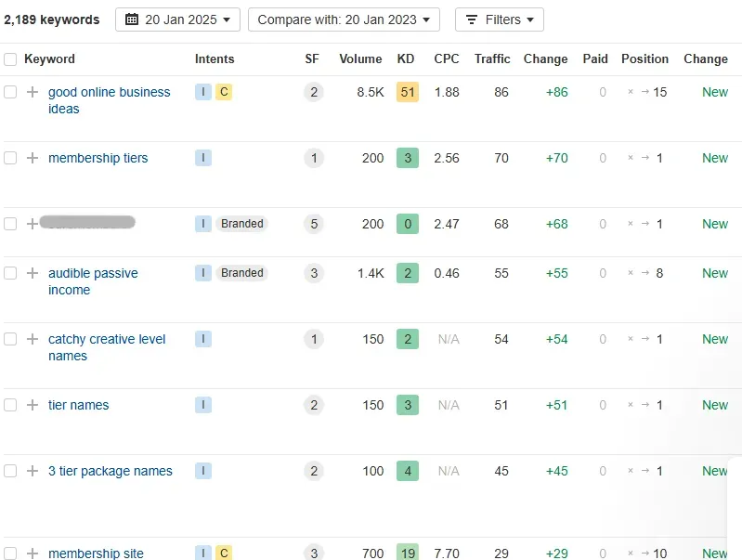Check the membership tiers row checkbox
The image size is (742, 560).
pyautogui.click(x=10, y=158)
